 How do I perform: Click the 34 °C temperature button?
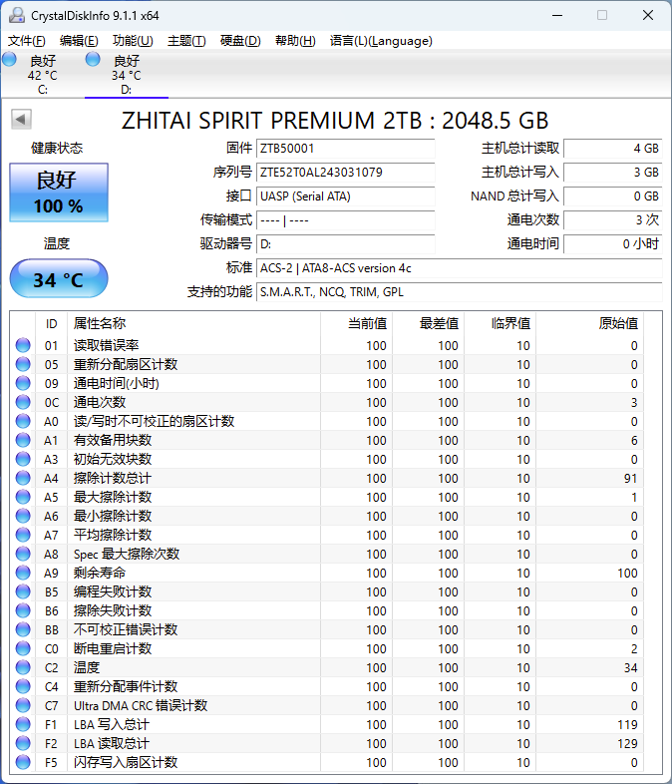coord(59,279)
